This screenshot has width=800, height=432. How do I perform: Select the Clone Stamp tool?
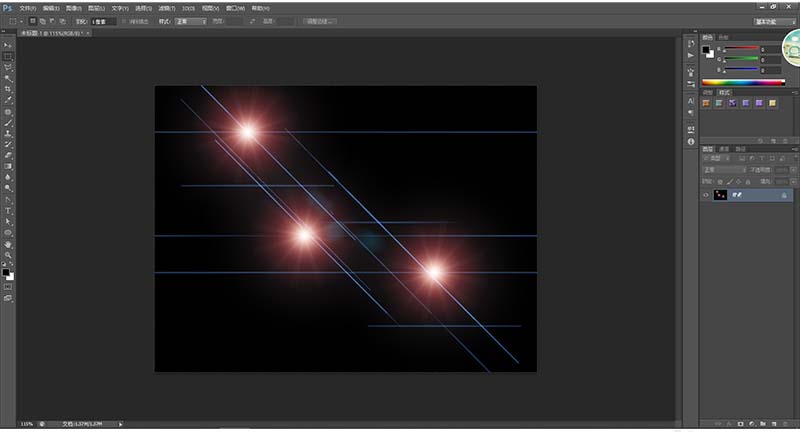[x=8, y=134]
